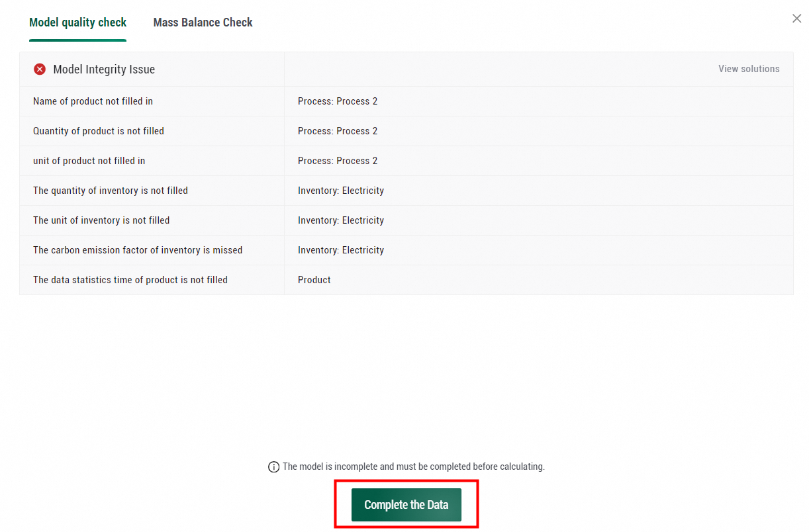Select 'The data statistics time of product' row
The width and height of the screenshot is (809, 532).
tap(406, 280)
